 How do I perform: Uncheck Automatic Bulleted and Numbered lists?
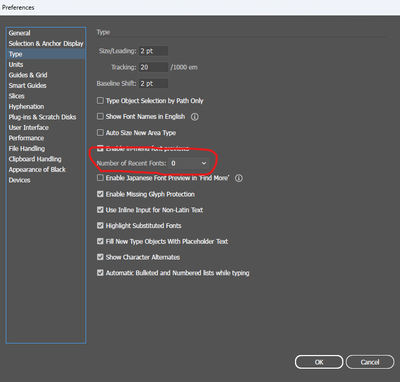[x=100, y=273]
